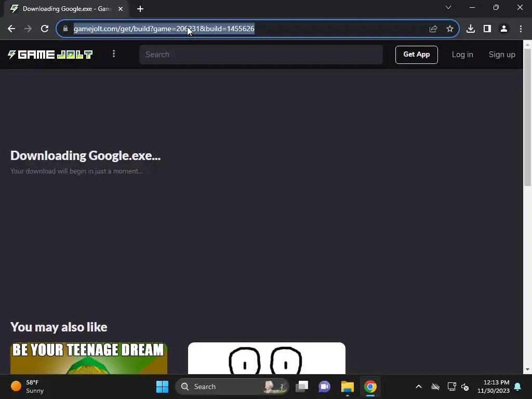Image resolution: width=532 pixels, height=399 pixels.
Task: Click the 'Downloading Google.exe...' heading
Action: pyautogui.click(x=86, y=155)
